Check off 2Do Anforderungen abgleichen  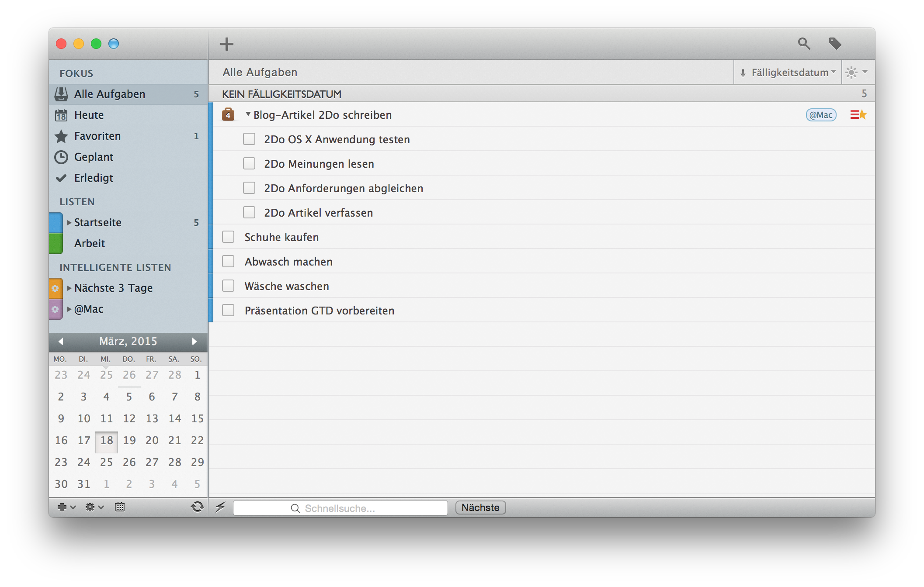[249, 188]
